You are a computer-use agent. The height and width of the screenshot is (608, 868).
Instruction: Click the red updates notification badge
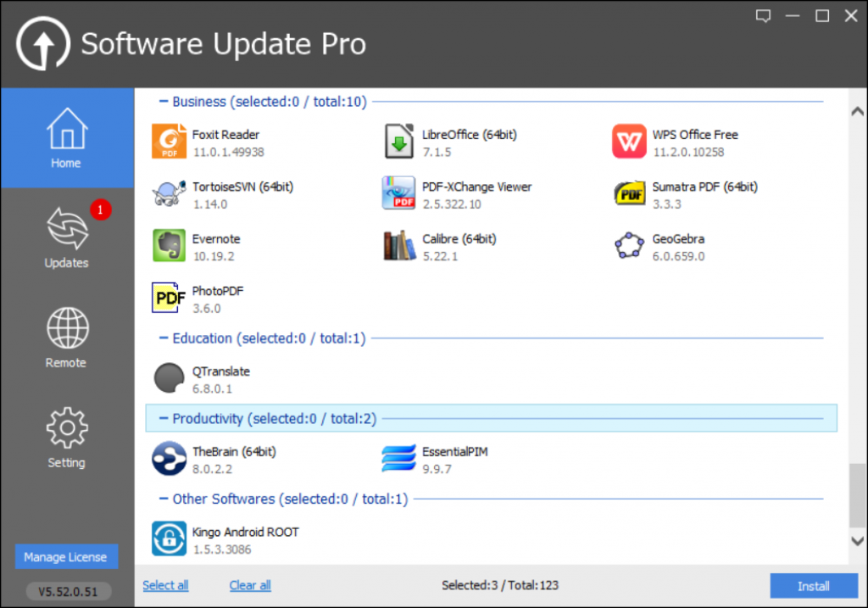point(100,209)
